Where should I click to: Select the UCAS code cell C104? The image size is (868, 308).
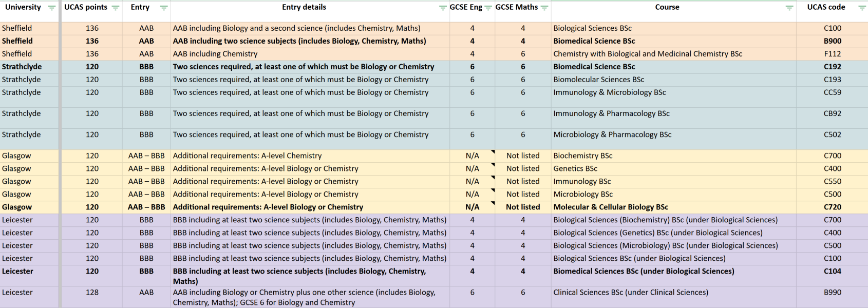[832, 276]
